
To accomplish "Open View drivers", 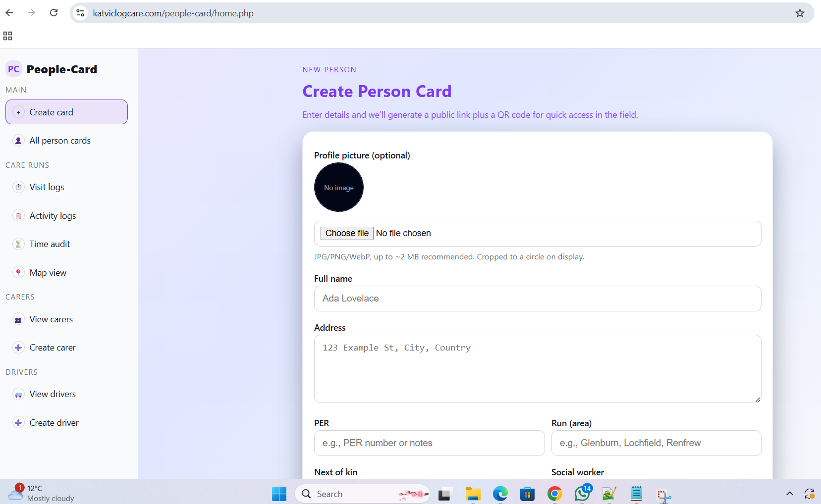I will [52, 394].
